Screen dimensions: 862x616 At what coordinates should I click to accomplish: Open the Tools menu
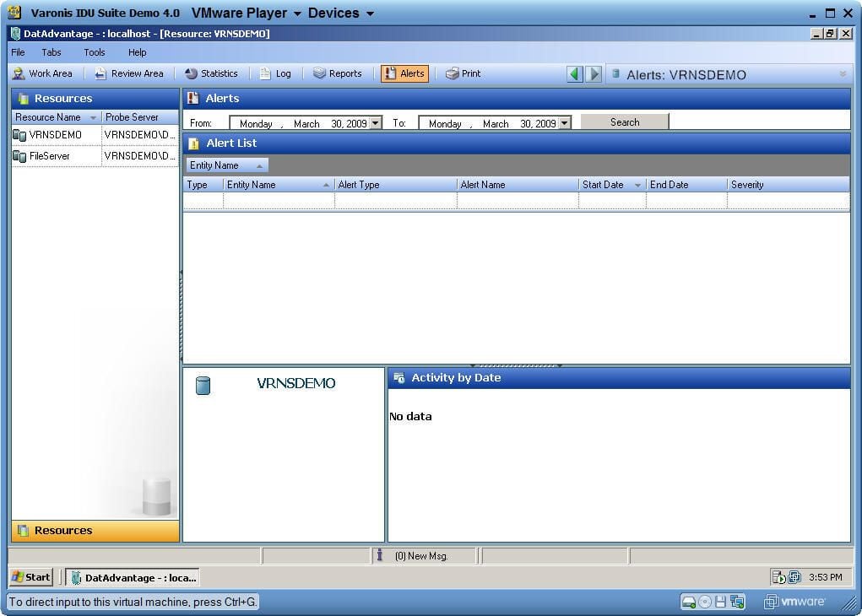tap(94, 52)
